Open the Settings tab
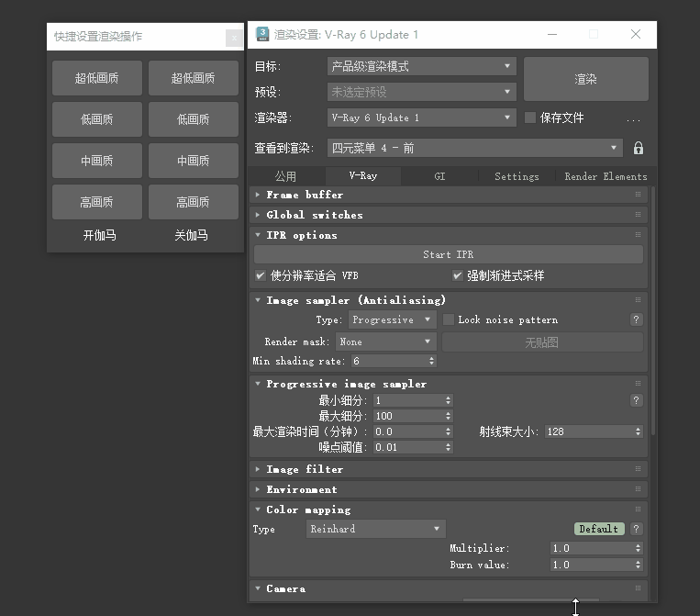The image size is (700, 616). point(517,176)
